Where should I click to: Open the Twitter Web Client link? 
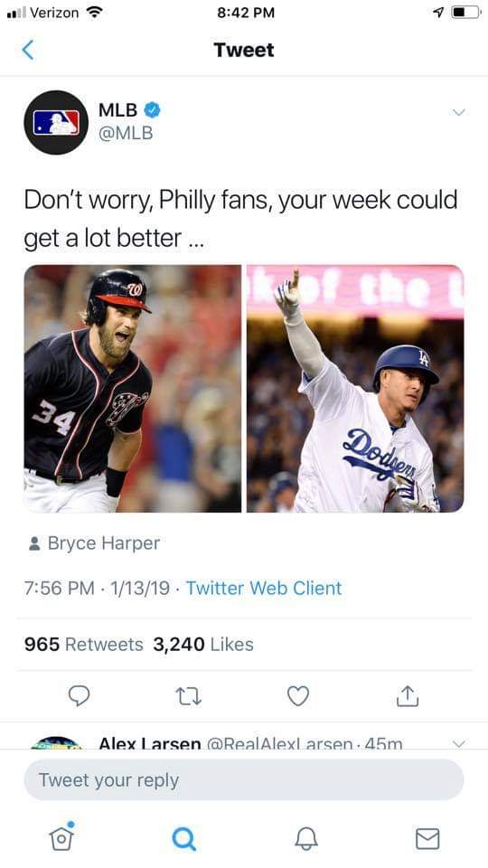pyautogui.click(x=263, y=588)
